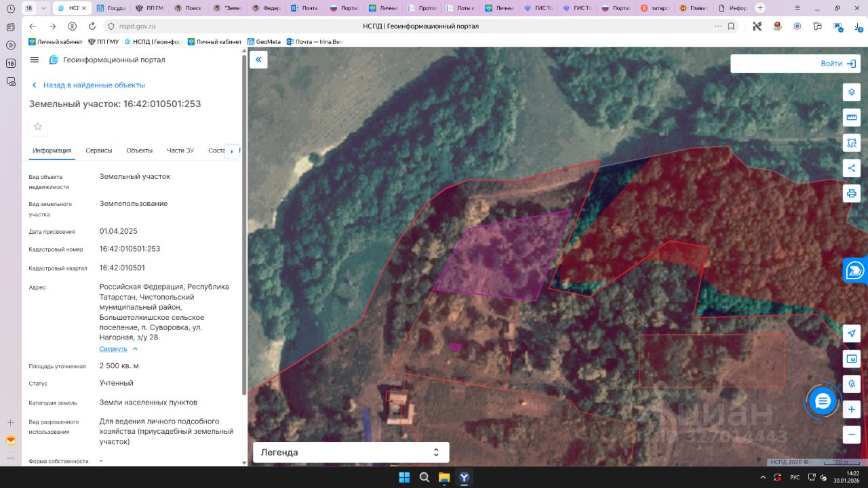This screenshot has height=488, width=868.
Task: Open the Части ЗУ tab
Action: click(x=180, y=150)
